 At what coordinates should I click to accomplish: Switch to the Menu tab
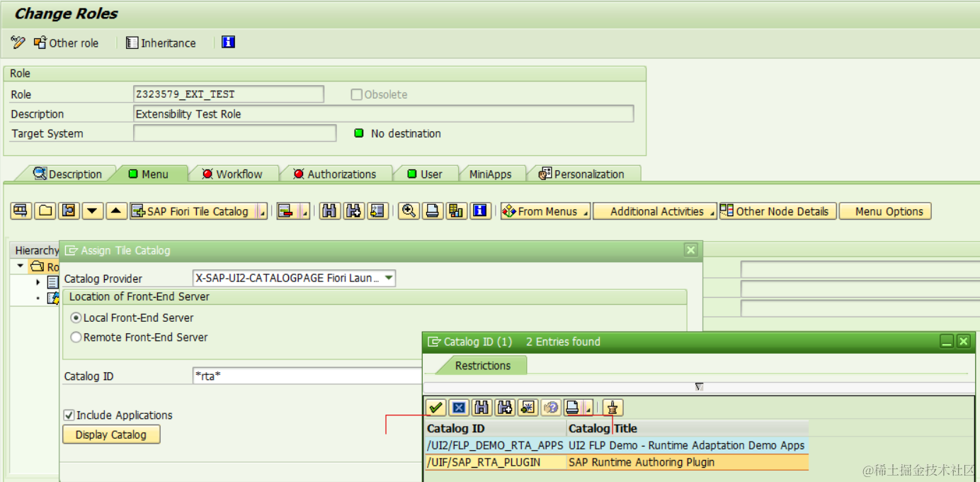click(x=149, y=174)
